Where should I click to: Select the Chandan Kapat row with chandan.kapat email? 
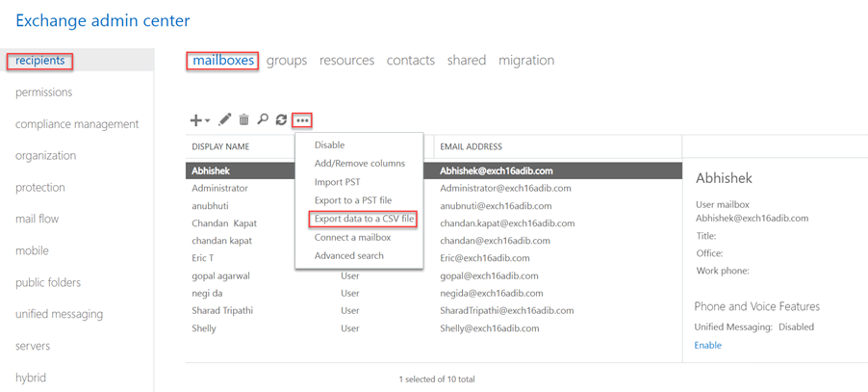coord(433,223)
